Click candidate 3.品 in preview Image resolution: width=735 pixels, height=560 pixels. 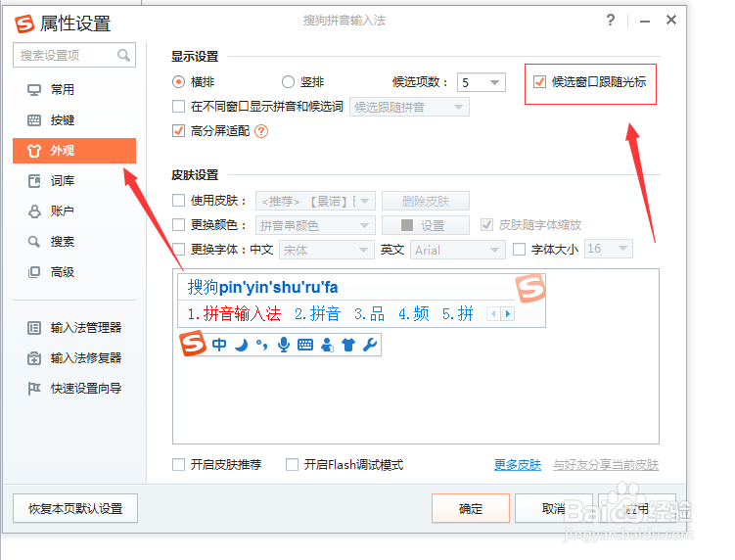[369, 313]
